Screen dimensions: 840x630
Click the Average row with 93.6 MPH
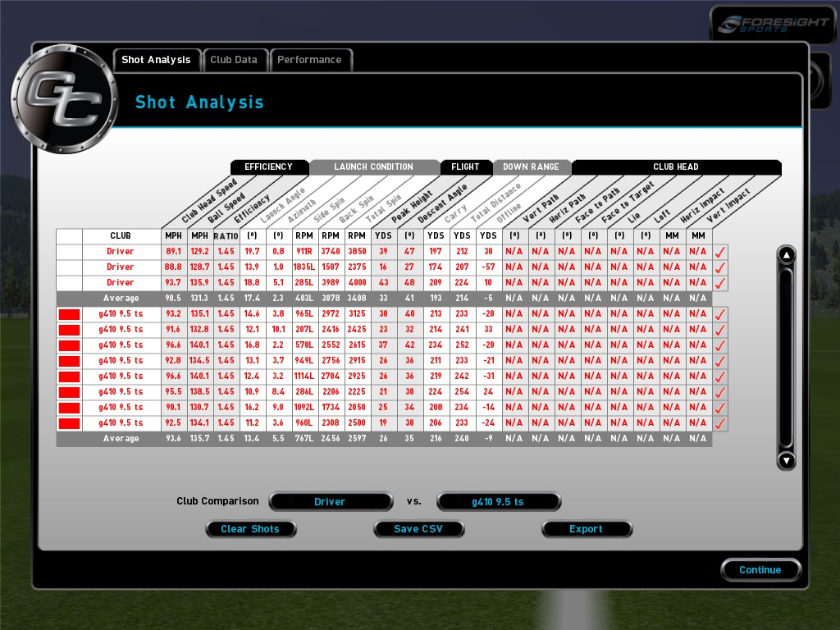tap(384, 439)
